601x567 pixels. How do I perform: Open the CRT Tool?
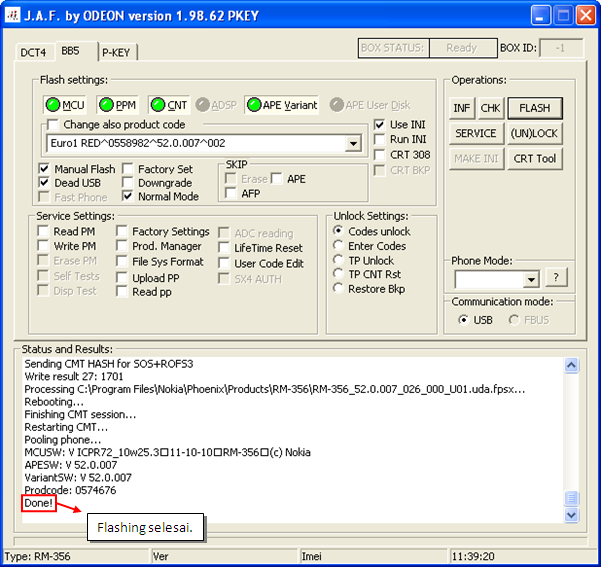535,159
